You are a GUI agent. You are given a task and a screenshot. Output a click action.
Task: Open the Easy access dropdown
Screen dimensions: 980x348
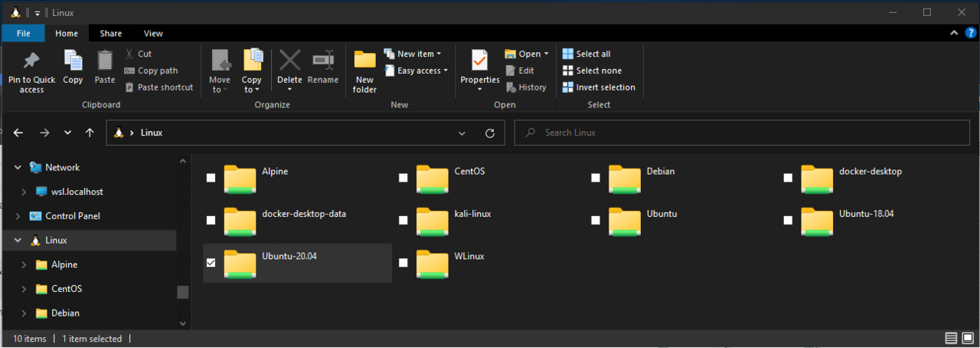coord(416,71)
